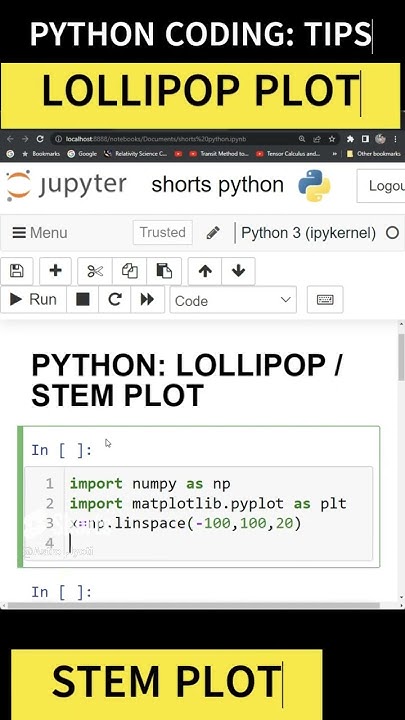Reload the page in the browser
The width and height of the screenshot is (405, 720).
(x=40, y=139)
